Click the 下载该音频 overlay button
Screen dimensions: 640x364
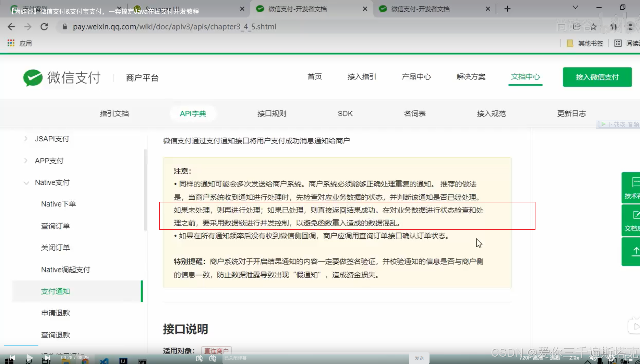click(x=618, y=124)
